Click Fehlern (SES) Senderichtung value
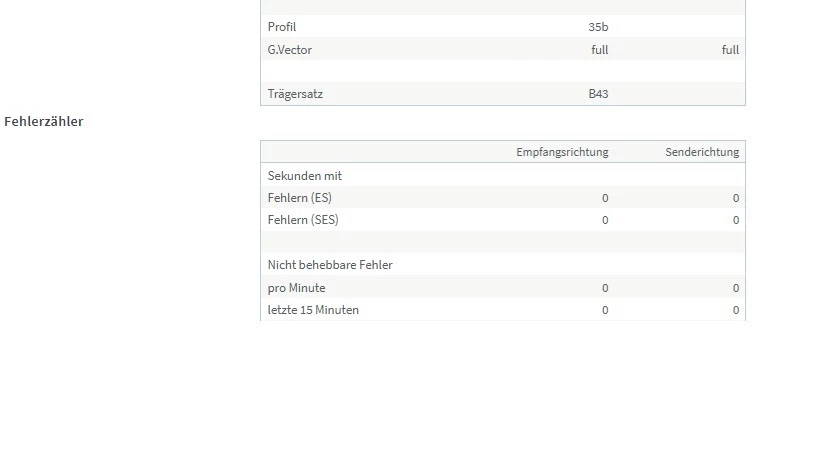 pos(736,220)
